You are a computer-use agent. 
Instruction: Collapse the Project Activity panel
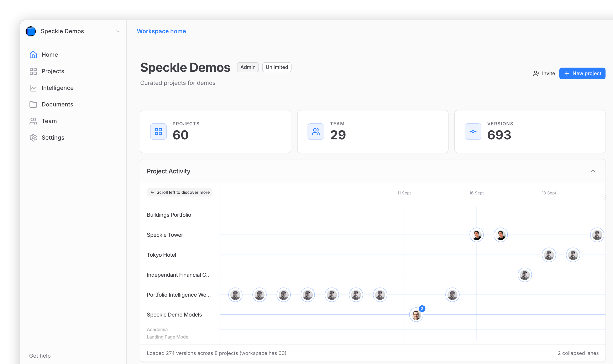pos(593,171)
